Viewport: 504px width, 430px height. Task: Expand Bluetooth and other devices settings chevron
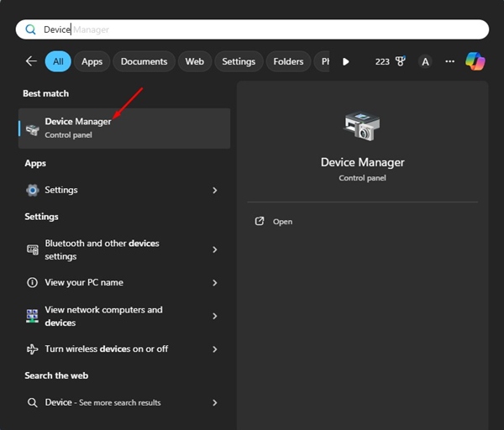point(215,249)
